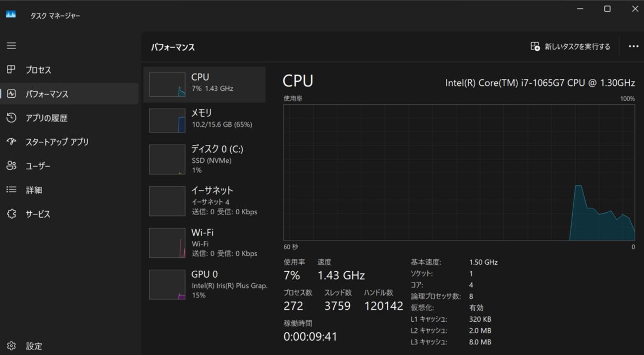Click the Intel(R) Iris(R) Plus GPU entry

205,285
